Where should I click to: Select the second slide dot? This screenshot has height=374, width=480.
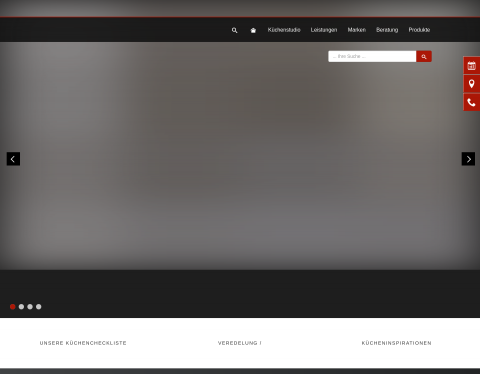pos(21,307)
